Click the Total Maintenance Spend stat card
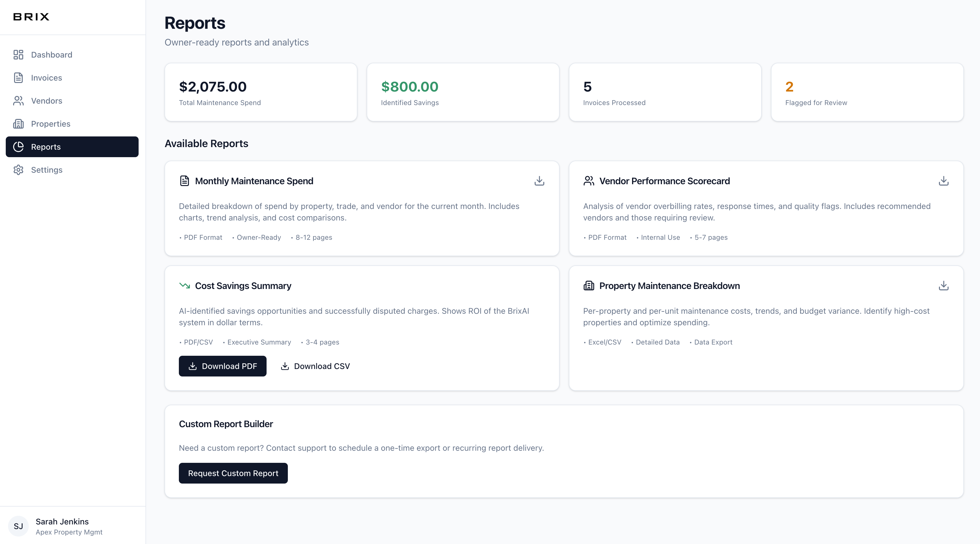 pyautogui.click(x=261, y=92)
